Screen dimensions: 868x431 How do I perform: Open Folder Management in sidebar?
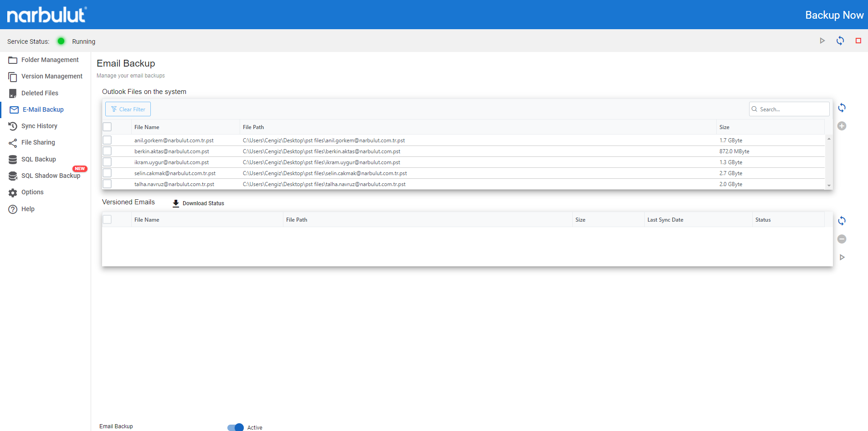pos(50,60)
